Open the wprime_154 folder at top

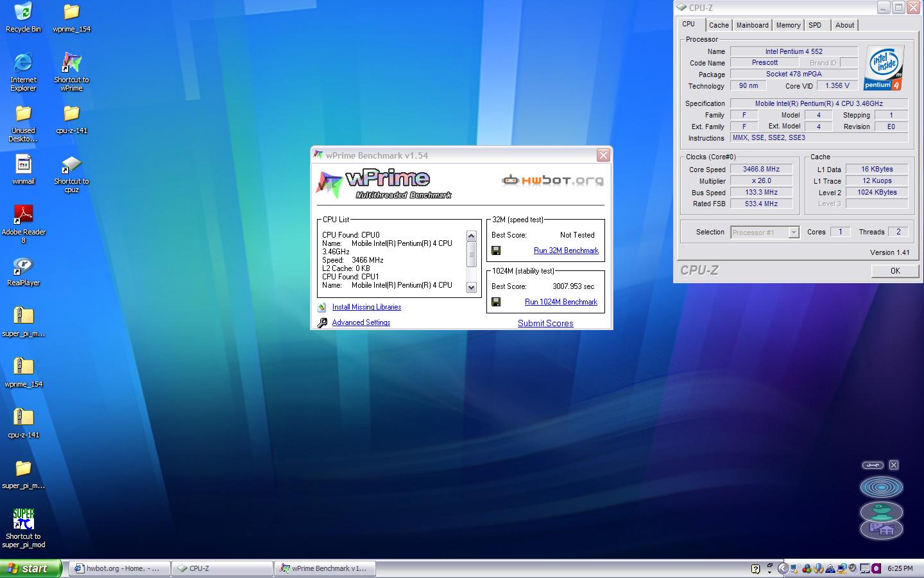(71, 17)
